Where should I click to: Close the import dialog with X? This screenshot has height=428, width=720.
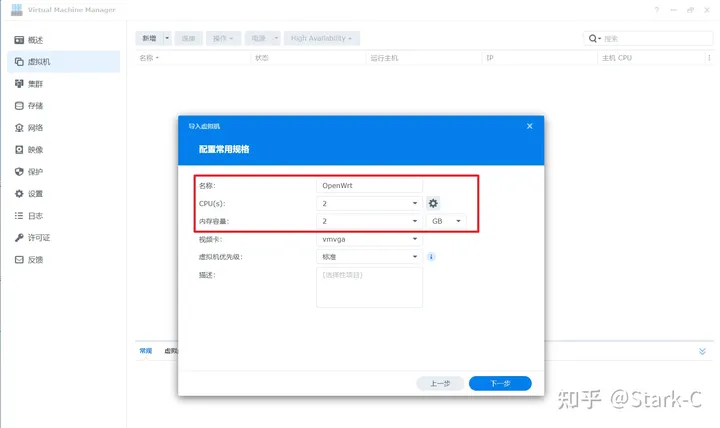click(x=529, y=126)
